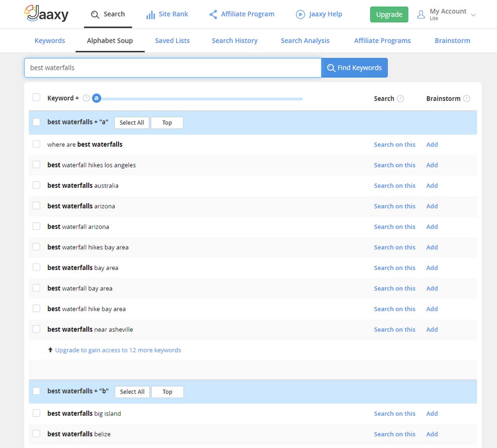The image size is (497, 448).
Task: Open Affiliate Program in top navigation
Action: pos(242,14)
